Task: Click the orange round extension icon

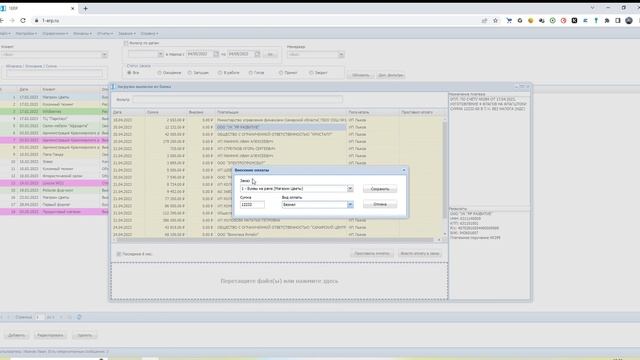Action: coord(531,20)
